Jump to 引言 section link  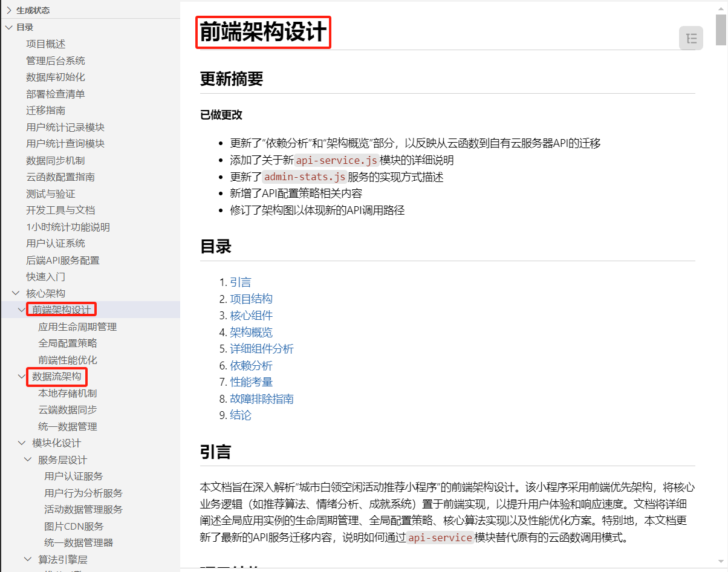[x=240, y=282]
